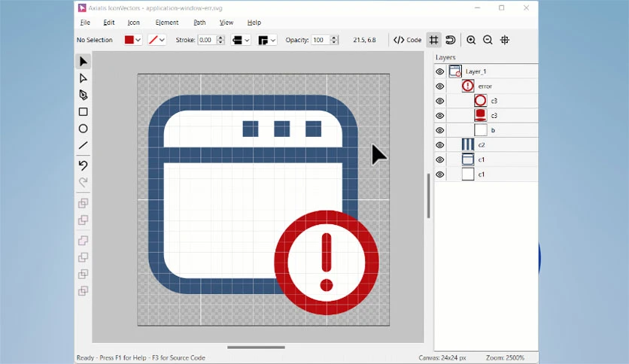The height and width of the screenshot is (364, 629).
Task: Click the Opacity spinner arrows
Action: (x=334, y=40)
